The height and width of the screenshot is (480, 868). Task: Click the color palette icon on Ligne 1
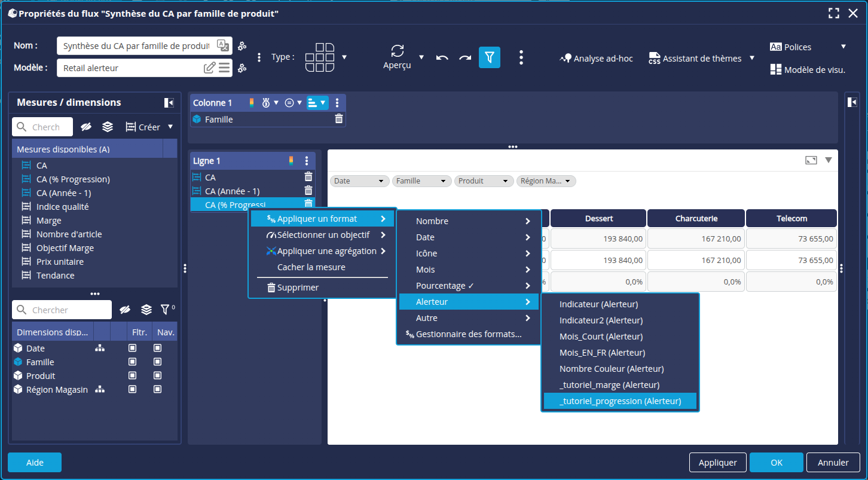pyautogui.click(x=291, y=160)
